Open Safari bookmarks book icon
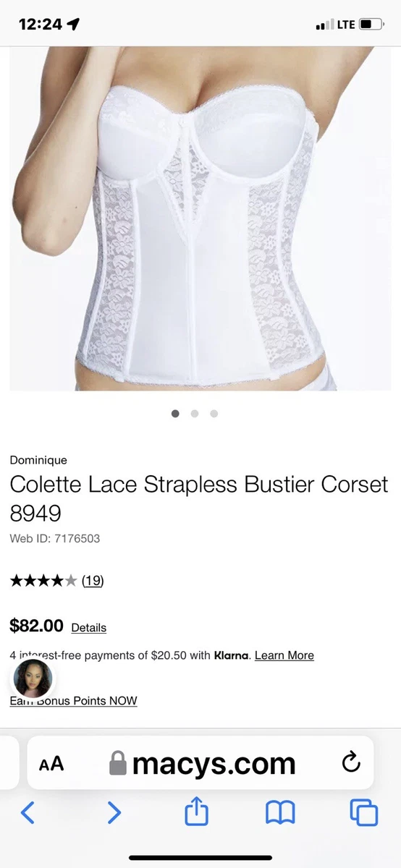The height and width of the screenshot is (868, 401). coord(280,814)
